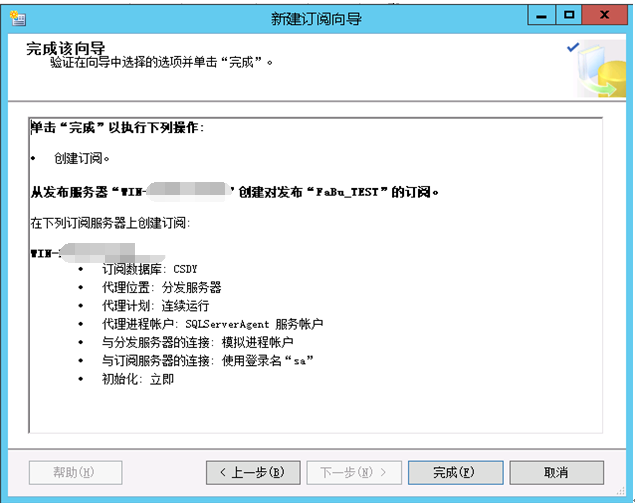Click the 完成(F) finish button
This screenshot has height=503, width=635.
pos(456,472)
